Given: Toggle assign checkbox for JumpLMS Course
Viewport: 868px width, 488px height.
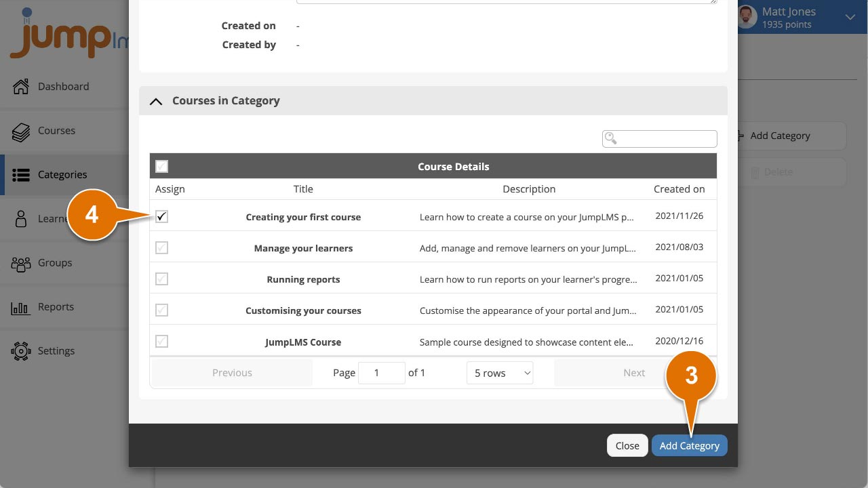Looking at the screenshot, I should tap(161, 342).
